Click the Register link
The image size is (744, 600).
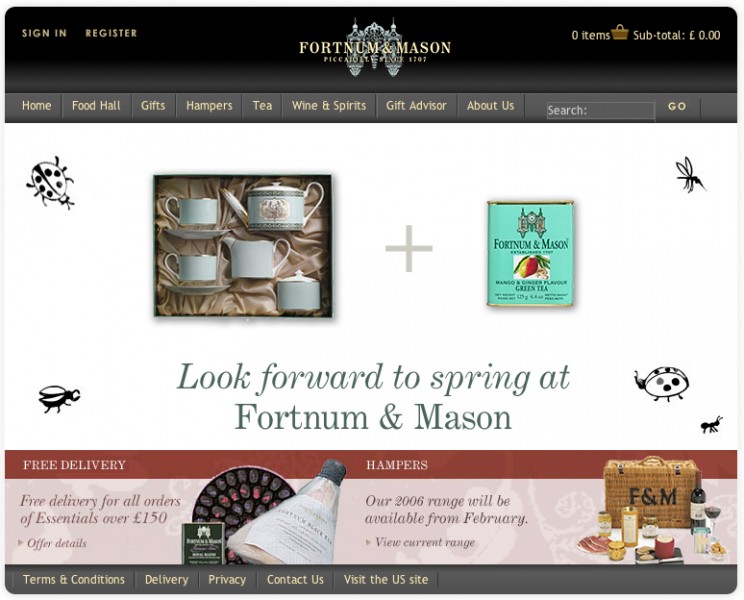click(x=111, y=33)
